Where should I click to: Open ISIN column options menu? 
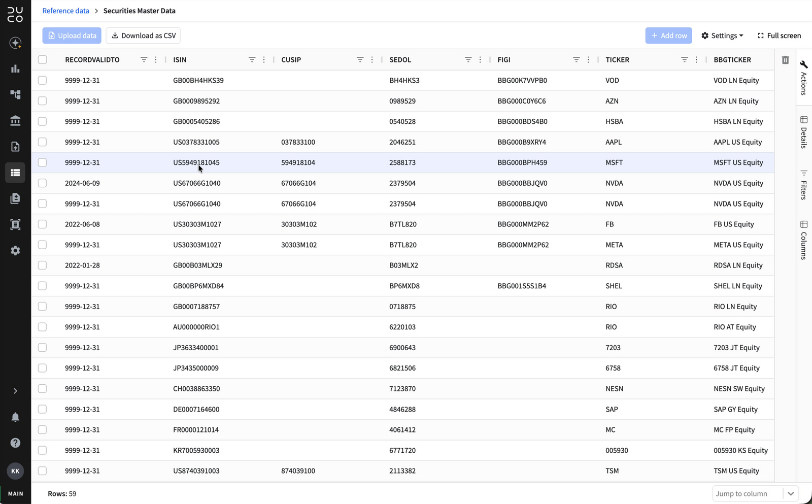point(264,59)
